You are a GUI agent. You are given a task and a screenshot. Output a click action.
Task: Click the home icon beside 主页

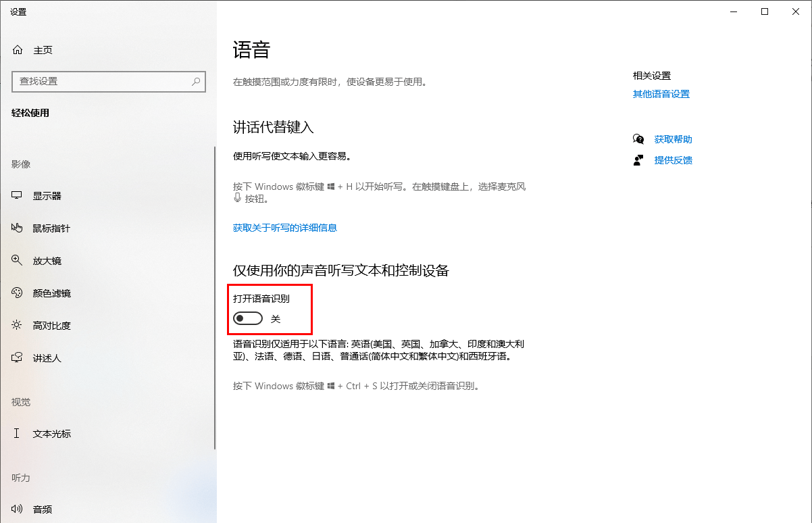[18, 50]
